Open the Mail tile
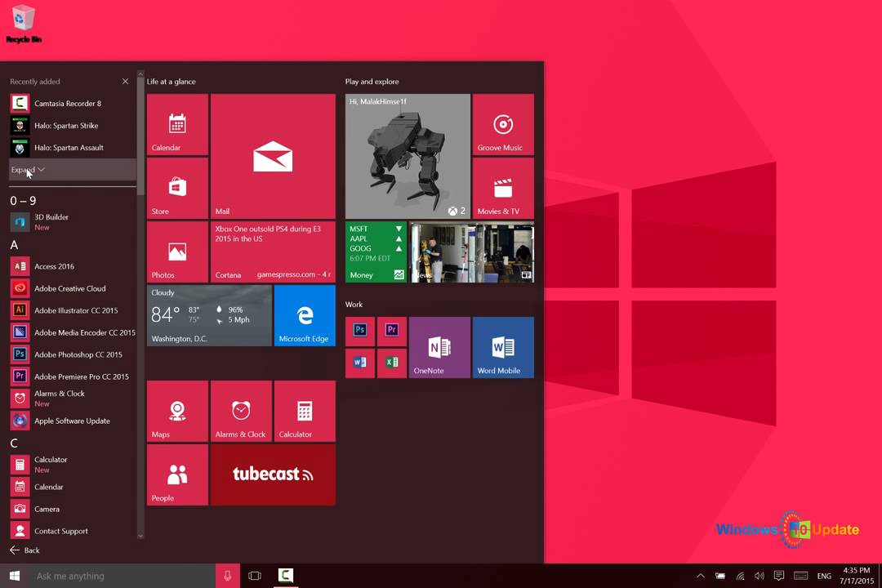The height and width of the screenshot is (588, 882). (x=273, y=156)
